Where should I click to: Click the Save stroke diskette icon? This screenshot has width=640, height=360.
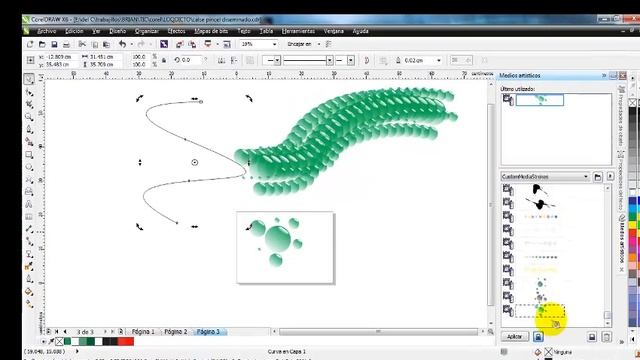(592, 337)
